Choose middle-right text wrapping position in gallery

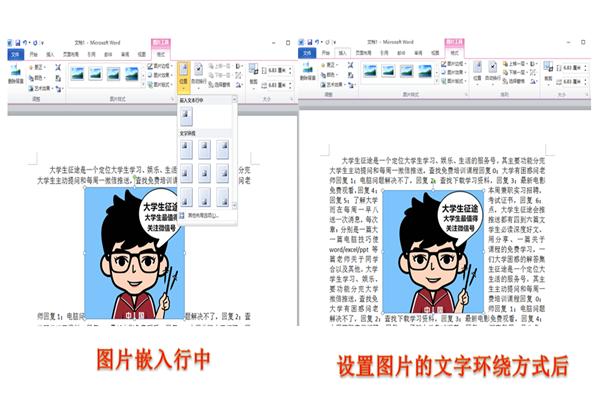click(x=222, y=173)
